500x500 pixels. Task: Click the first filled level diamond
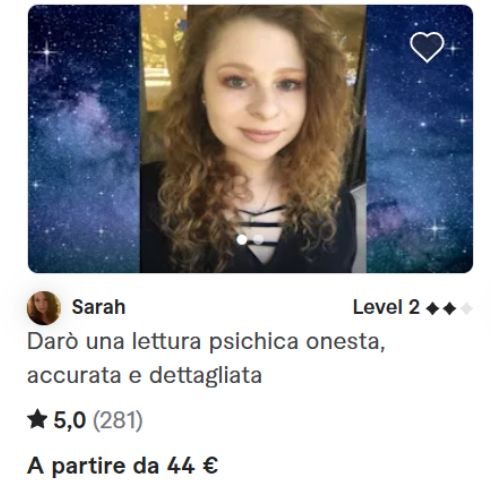pyautogui.click(x=432, y=308)
